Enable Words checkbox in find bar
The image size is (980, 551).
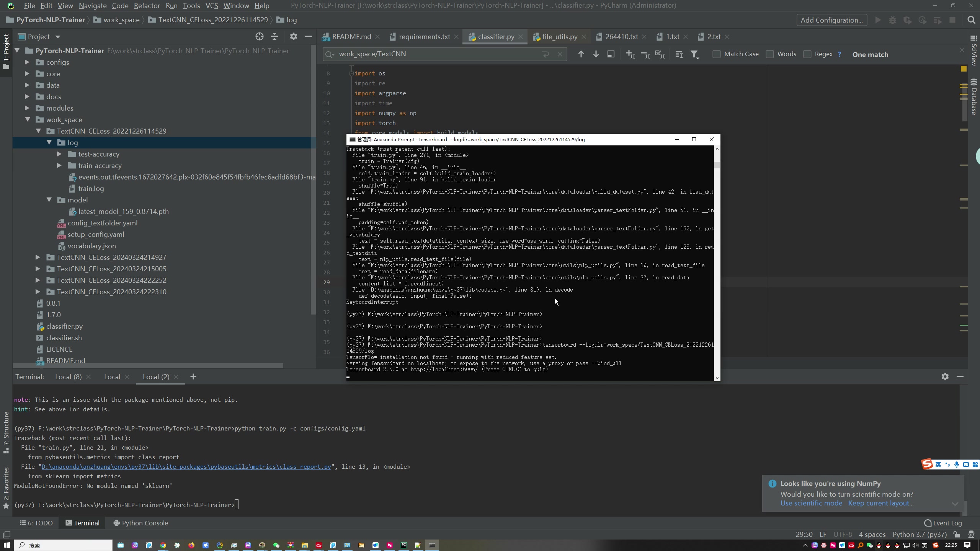pyautogui.click(x=770, y=54)
